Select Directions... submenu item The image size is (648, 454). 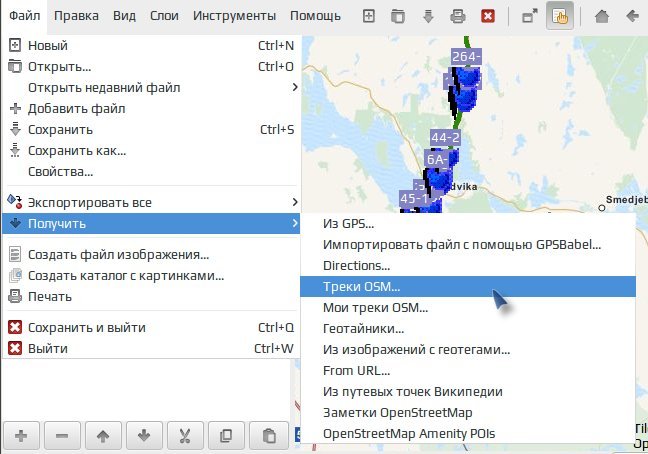pyautogui.click(x=468, y=266)
